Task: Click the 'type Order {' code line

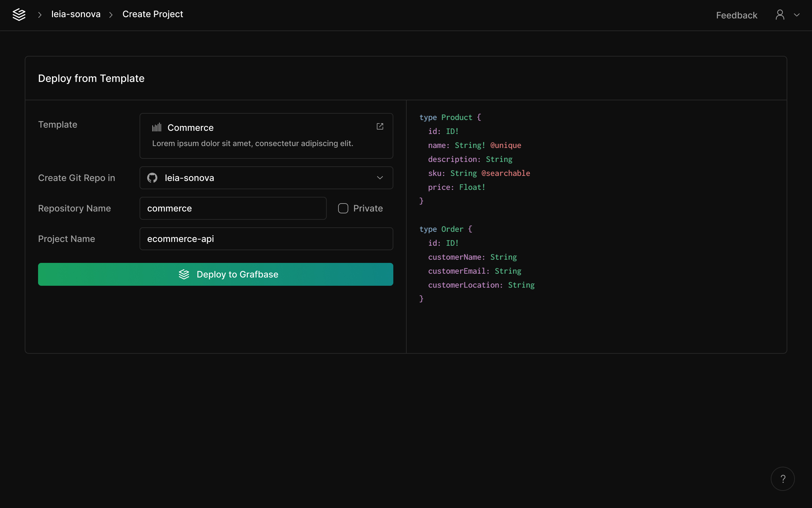Action: click(x=446, y=229)
